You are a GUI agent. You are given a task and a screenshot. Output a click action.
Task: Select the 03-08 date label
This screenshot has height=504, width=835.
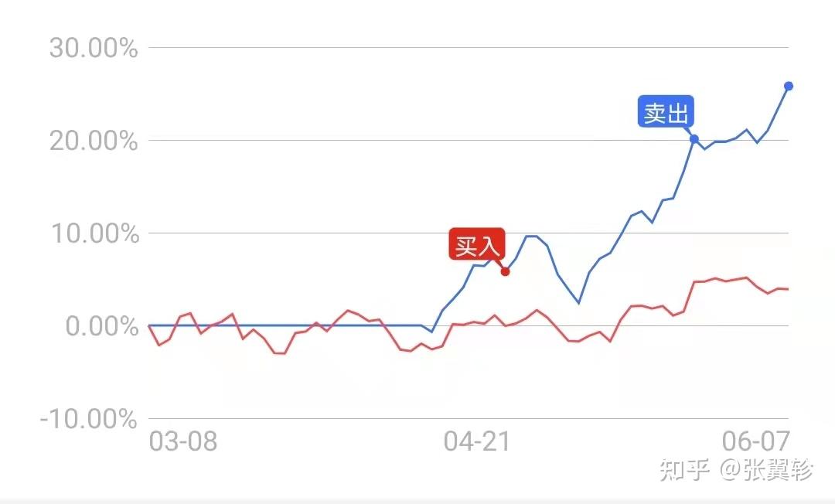point(182,442)
